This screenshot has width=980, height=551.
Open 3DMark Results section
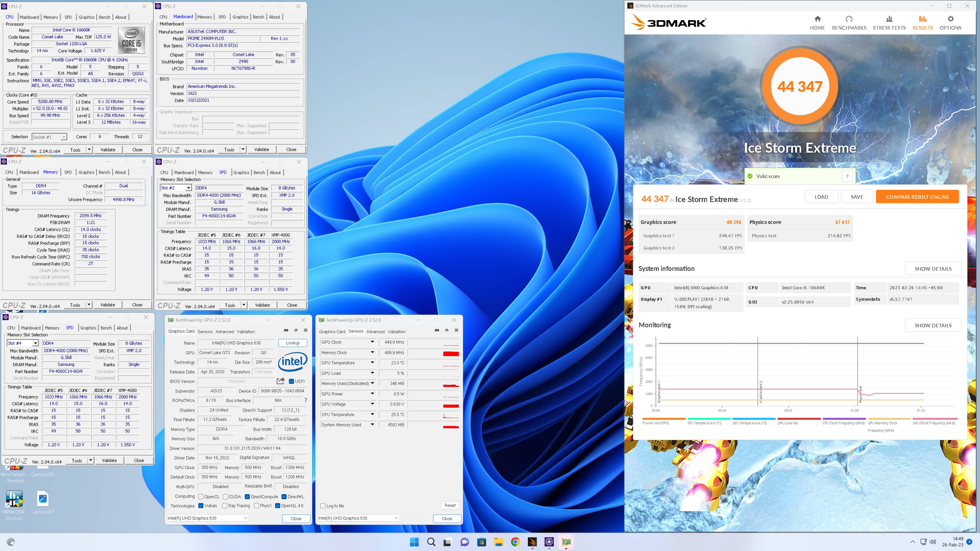923,23
